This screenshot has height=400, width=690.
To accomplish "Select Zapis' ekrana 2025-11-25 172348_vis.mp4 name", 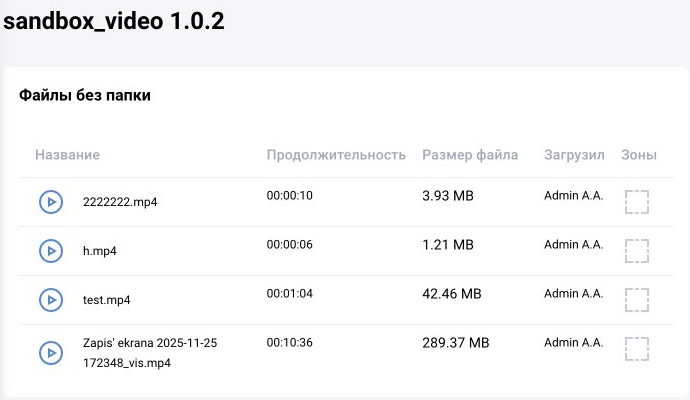I will [150, 353].
